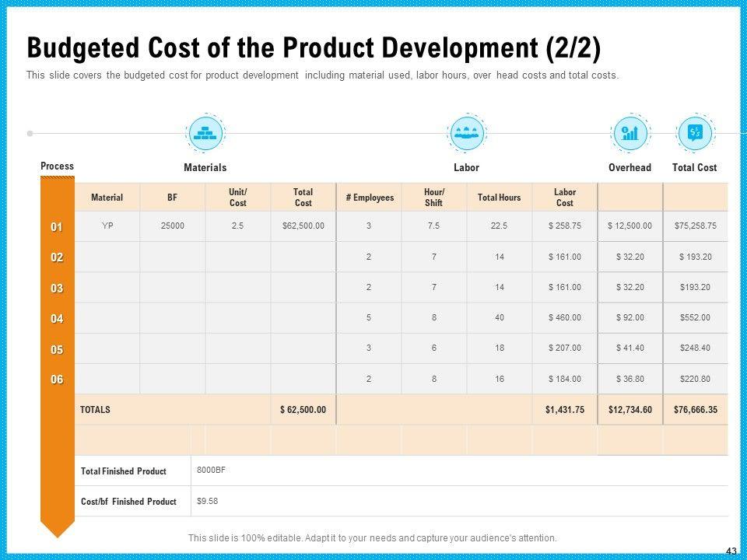Select process step 01 marker
Screen dimensions: 747x560
click(57, 227)
